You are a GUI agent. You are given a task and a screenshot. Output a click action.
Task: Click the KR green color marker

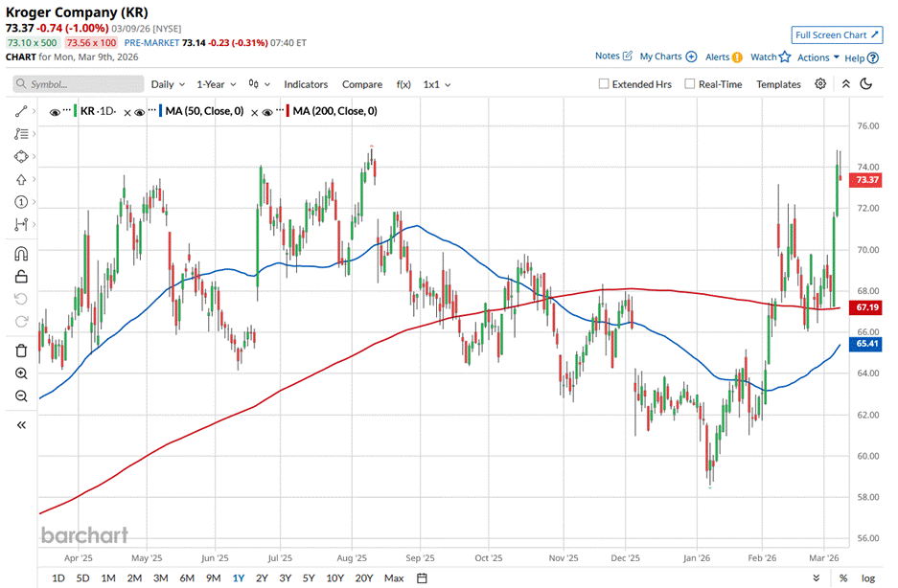(75, 111)
